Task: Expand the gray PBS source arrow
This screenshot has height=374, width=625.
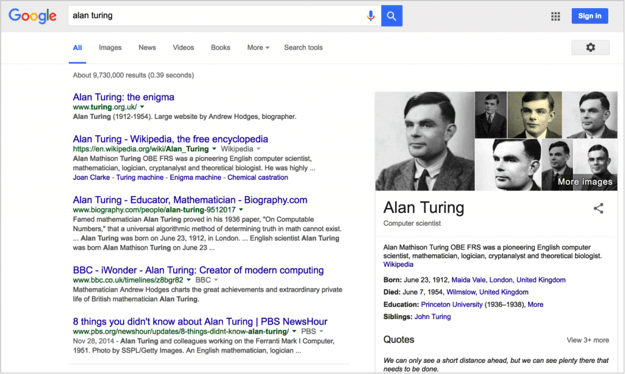Action: pos(321,331)
